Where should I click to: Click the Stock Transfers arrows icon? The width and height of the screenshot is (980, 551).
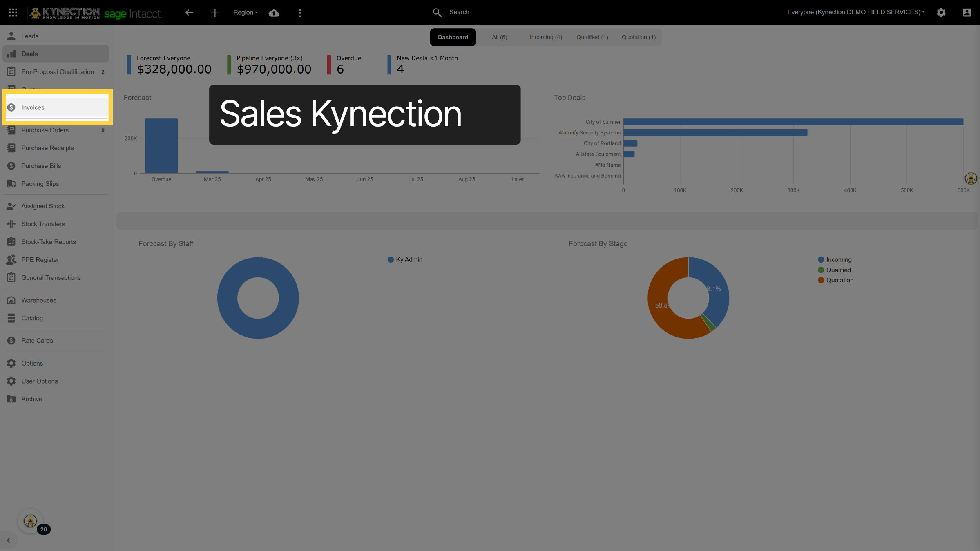[x=11, y=224]
